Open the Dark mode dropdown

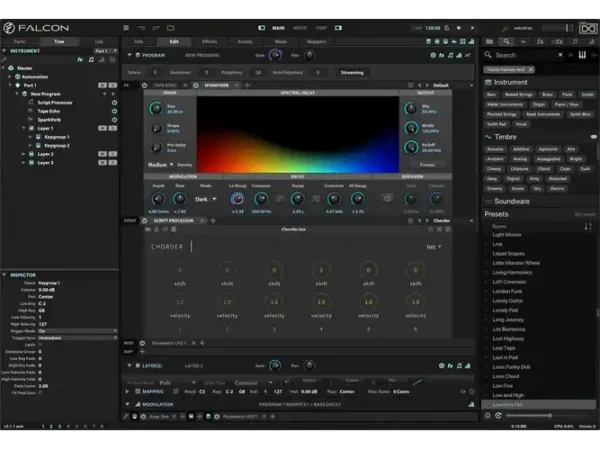205,199
